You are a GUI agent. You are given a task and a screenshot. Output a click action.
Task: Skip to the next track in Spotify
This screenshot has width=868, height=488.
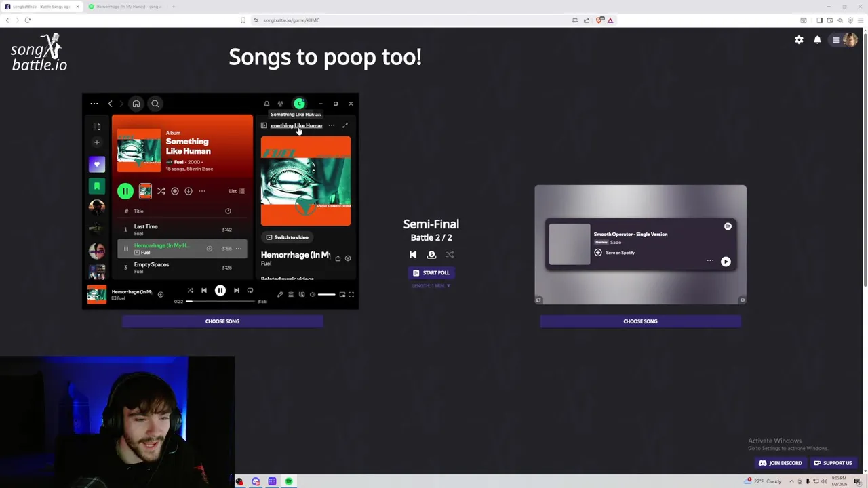click(237, 291)
